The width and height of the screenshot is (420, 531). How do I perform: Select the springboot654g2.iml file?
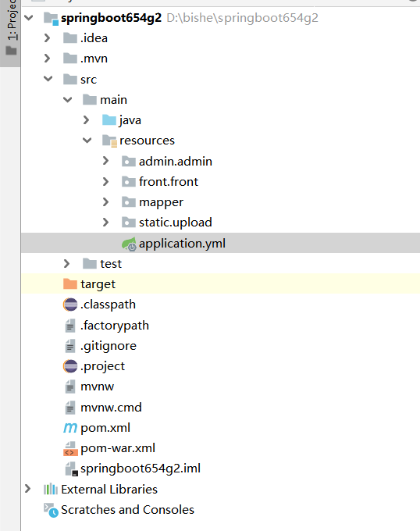tap(141, 469)
